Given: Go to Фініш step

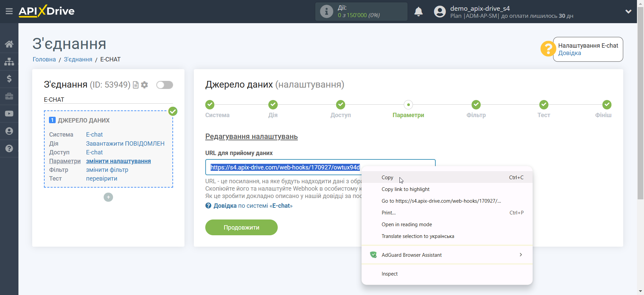Looking at the screenshot, I should click(607, 105).
